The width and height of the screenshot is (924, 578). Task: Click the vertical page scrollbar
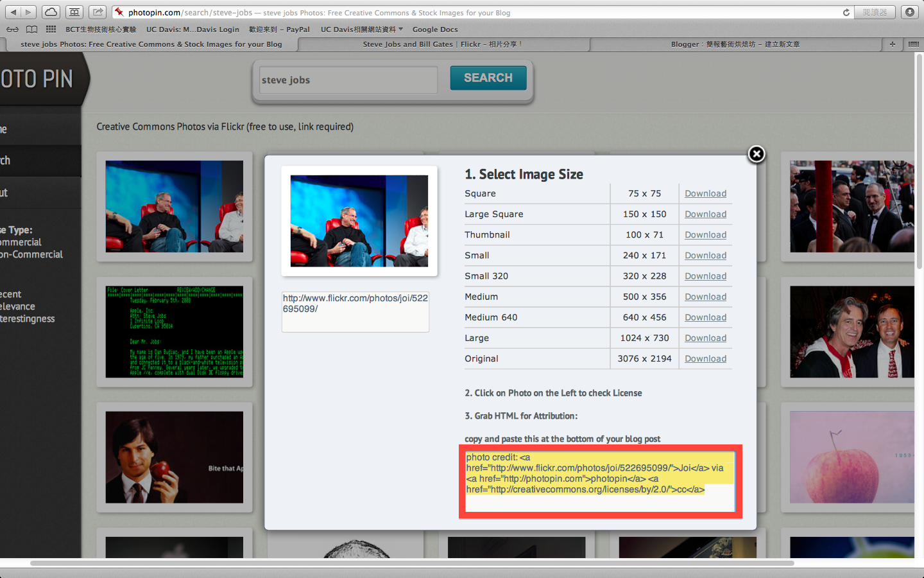pyautogui.click(x=920, y=162)
